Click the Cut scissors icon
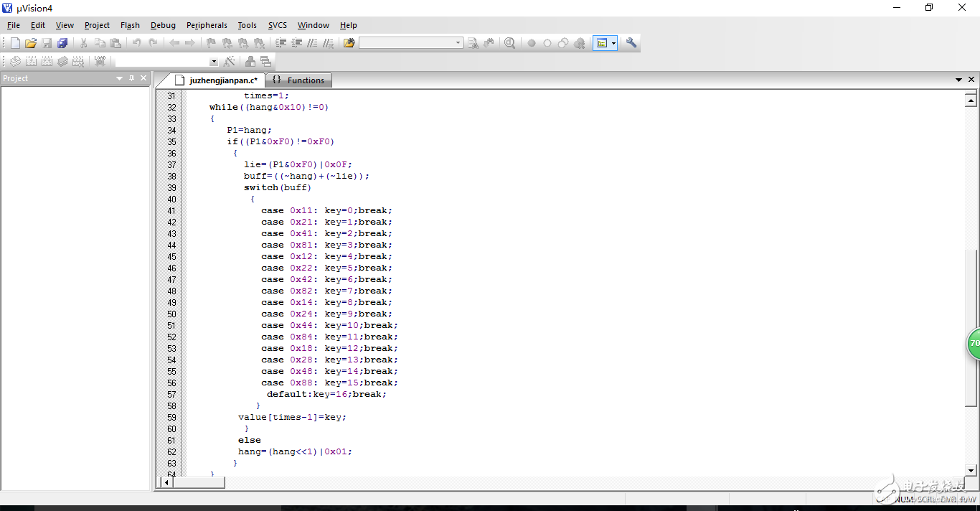Viewport: 980px width, 511px height. pyautogui.click(x=83, y=43)
